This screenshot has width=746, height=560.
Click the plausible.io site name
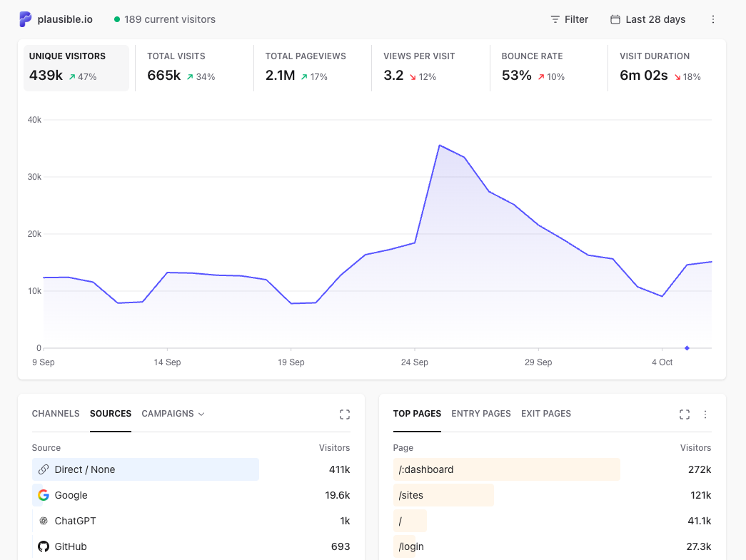65,19
